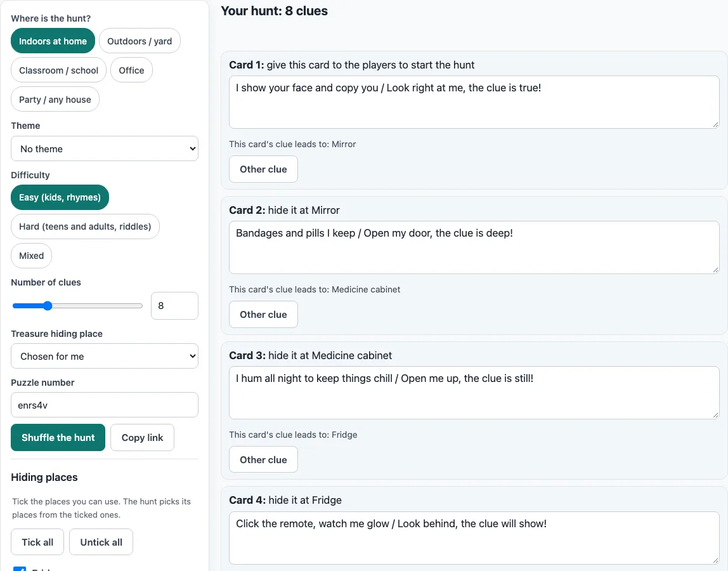Viewport: 728px width, 571px height.
Task: Edit the Card 1 mirror clue text
Action: tap(474, 102)
